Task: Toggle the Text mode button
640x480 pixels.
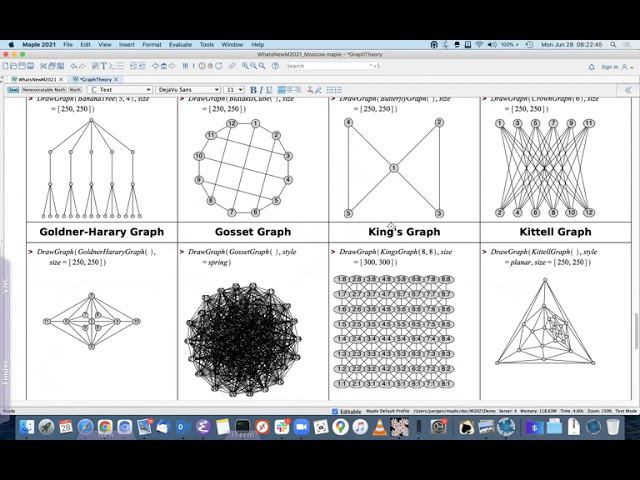Action: pyautogui.click(x=13, y=90)
